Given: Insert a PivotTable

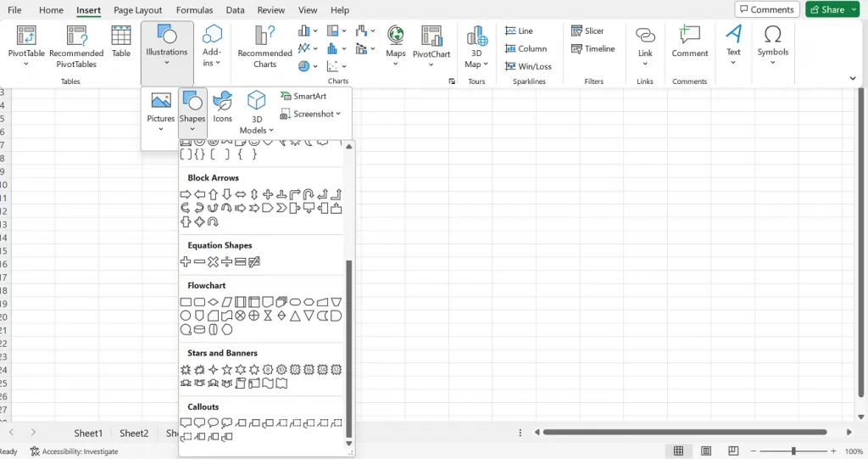Looking at the screenshot, I should (x=26, y=46).
